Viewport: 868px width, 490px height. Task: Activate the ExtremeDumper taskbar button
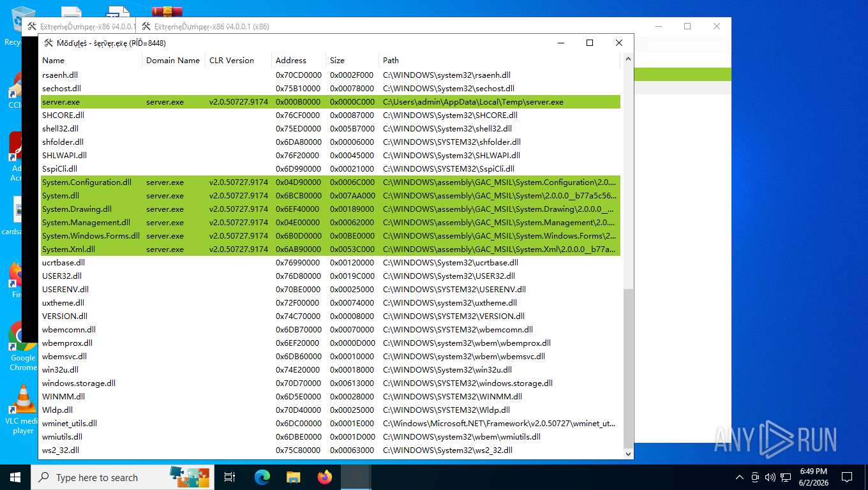[355, 477]
